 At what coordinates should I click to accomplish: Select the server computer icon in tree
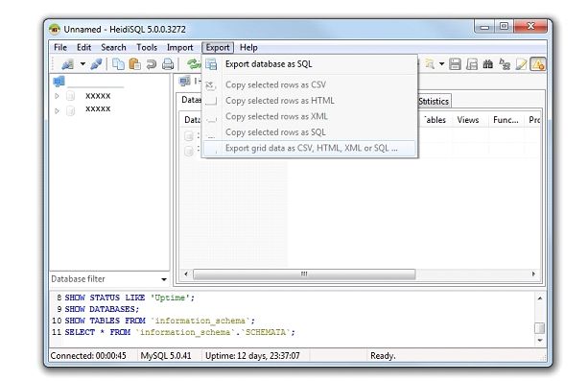click(x=59, y=81)
